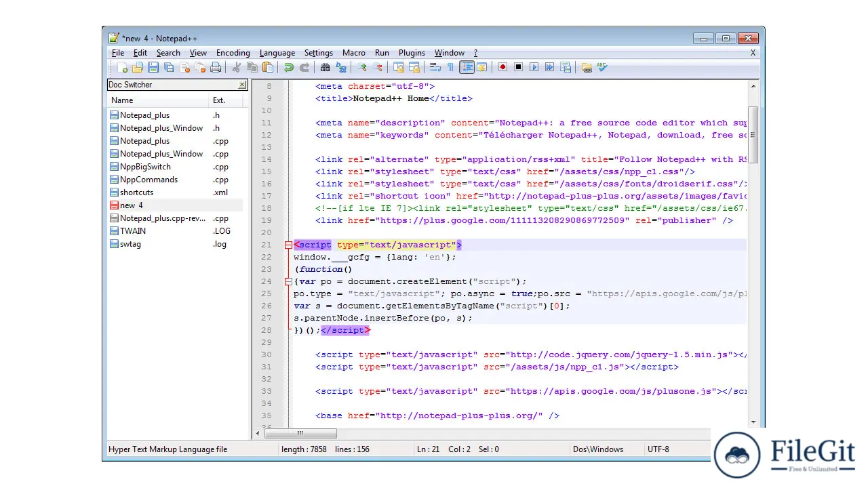Click the Save file icon
The image size is (868, 488).
153,67
